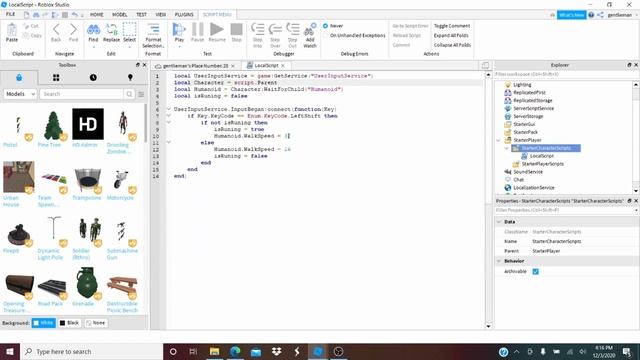640x360 pixels.
Task: Select LocalScript in Explorer tree
Action: point(542,156)
